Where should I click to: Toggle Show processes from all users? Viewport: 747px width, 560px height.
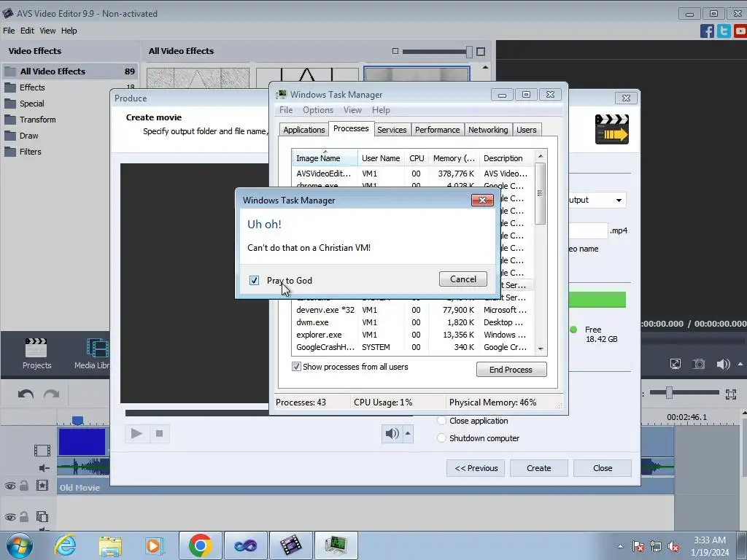[x=296, y=367]
